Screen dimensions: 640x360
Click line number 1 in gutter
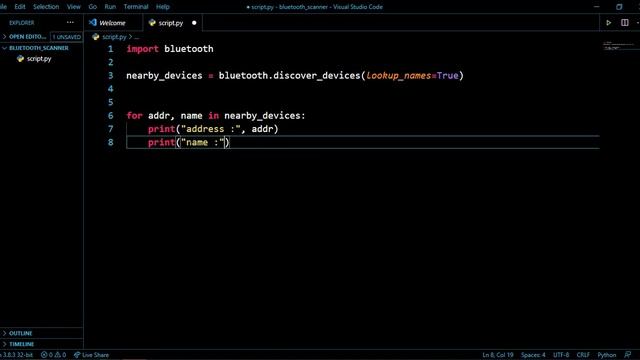[x=110, y=49]
